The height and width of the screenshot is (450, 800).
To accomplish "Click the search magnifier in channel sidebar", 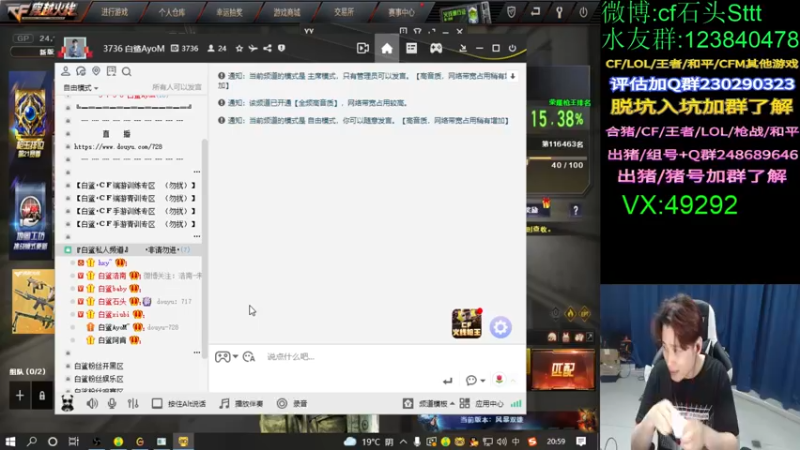I will 127,71.
